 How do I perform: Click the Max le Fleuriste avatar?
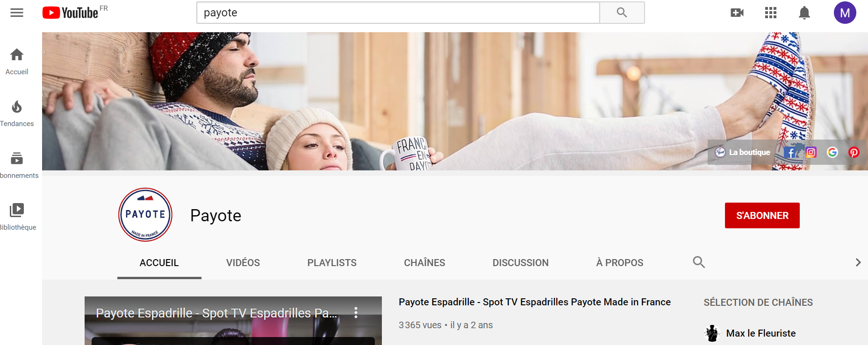coord(712,333)
